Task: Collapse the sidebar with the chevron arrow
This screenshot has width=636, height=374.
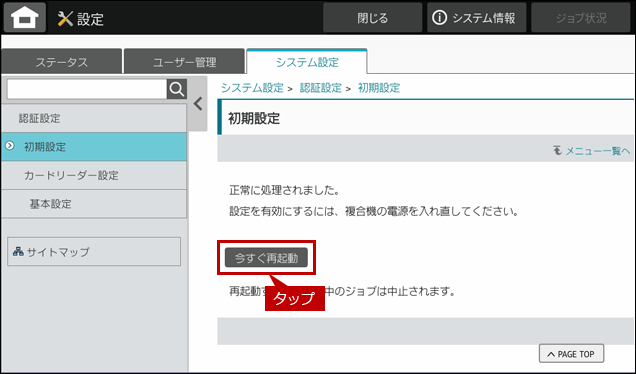Action: coord(198,104)
